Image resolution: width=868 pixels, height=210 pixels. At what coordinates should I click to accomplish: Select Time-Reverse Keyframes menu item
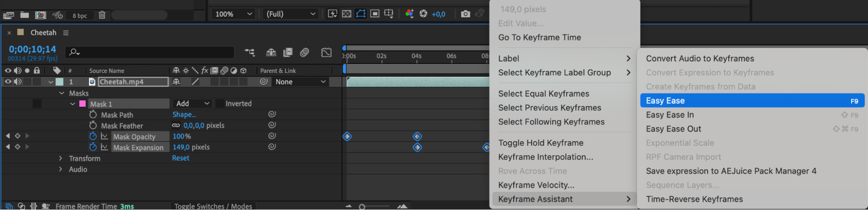(x=694, y=199)
